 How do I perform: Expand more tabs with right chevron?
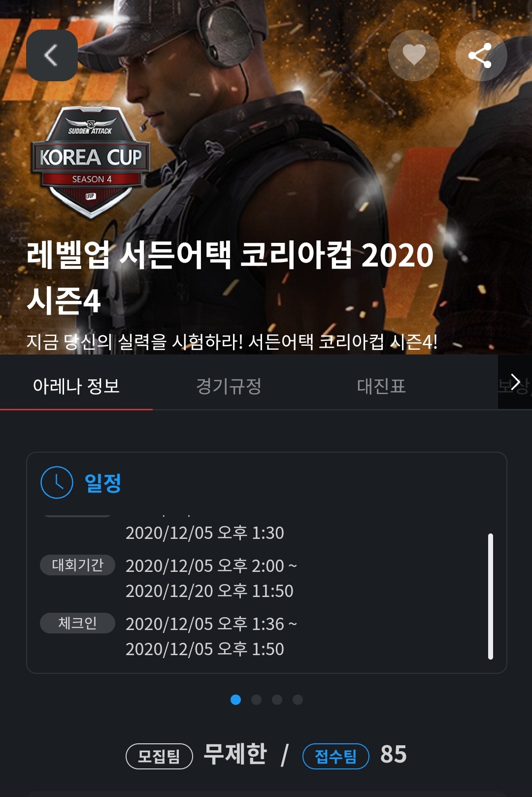[515, 382]
